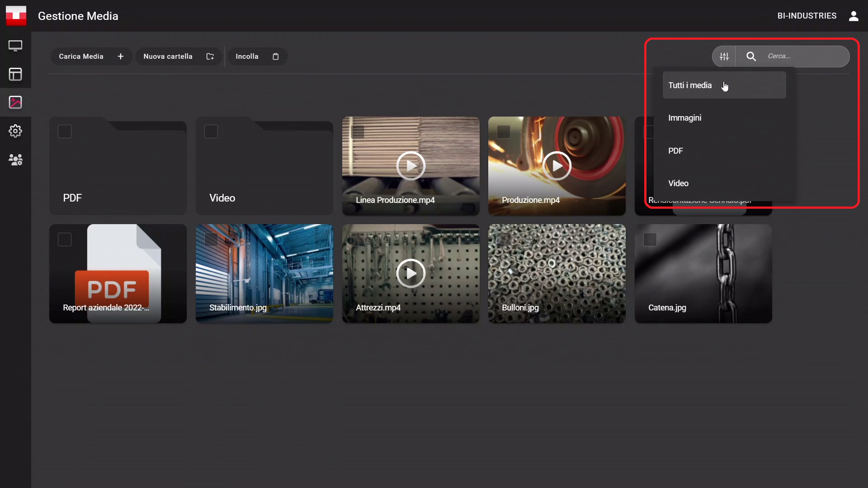Select Tutti i media filter option
This screenshot has width=868, height=488.
(x=690, y=85)
